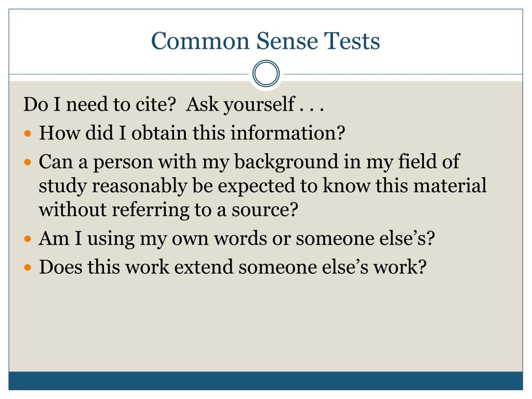Screen dimensions: 532x399
Task: Click the orange bullet beside 'Can a person'
Action: pos(28,162)
